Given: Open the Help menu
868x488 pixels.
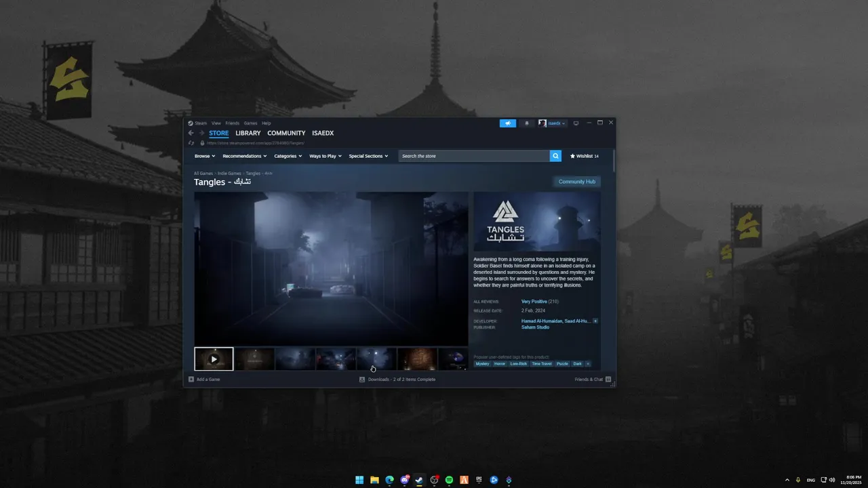Looking at the screenshot, I should point(267,123).
